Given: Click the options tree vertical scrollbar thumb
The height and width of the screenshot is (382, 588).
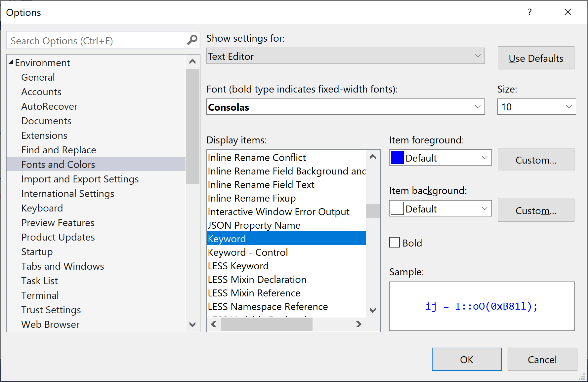Looking at the screenshot, I should 192,127.
